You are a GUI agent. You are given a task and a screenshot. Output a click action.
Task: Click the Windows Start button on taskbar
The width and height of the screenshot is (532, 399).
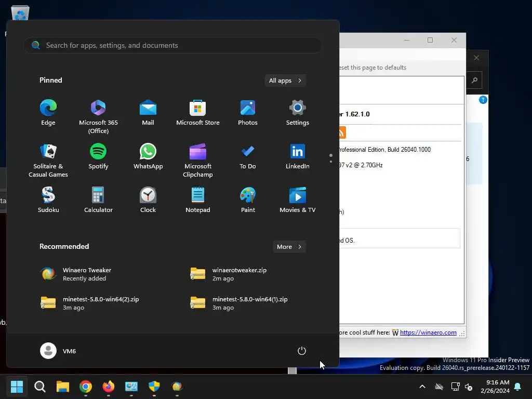(17, 387)
